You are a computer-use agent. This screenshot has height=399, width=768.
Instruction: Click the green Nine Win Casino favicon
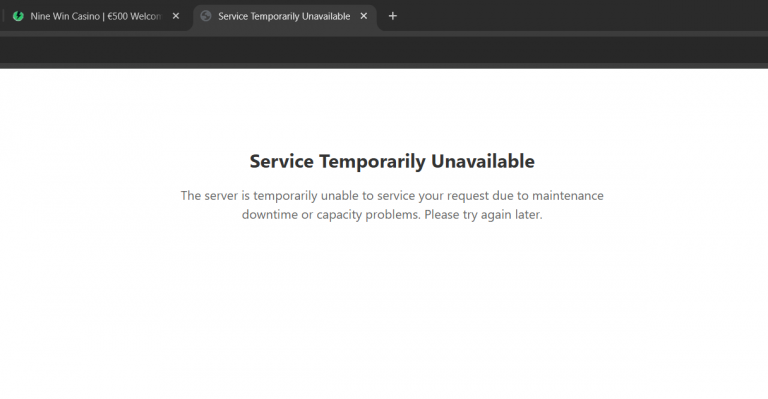point(18,16)
